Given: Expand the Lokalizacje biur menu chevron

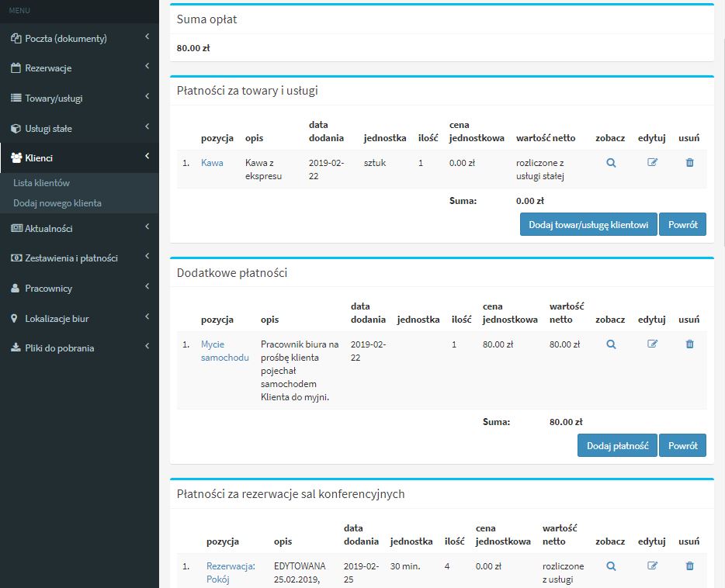Looking at the screenshot, I should (147, 316).
